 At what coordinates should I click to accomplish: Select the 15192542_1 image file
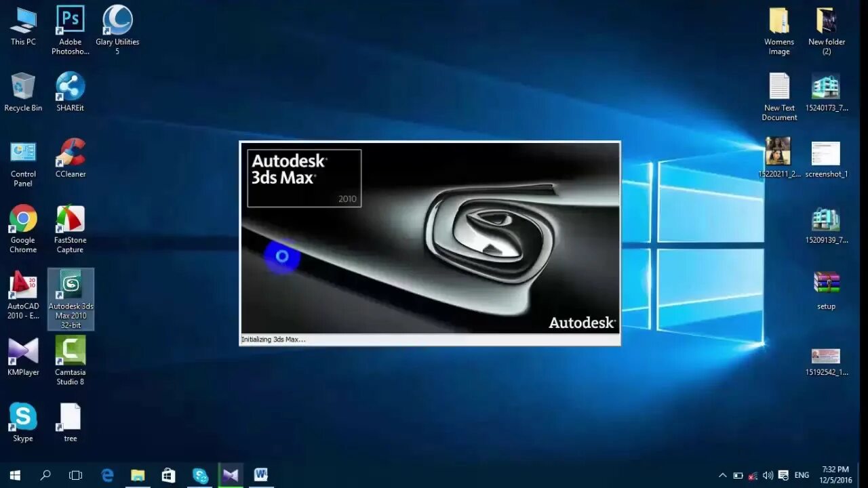(827, 362)
